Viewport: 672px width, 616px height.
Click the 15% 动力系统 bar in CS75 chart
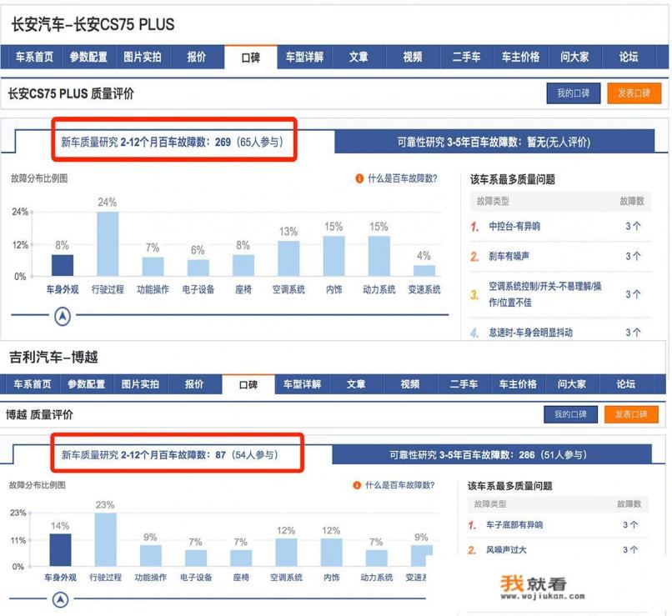click(x=379, y=256)
